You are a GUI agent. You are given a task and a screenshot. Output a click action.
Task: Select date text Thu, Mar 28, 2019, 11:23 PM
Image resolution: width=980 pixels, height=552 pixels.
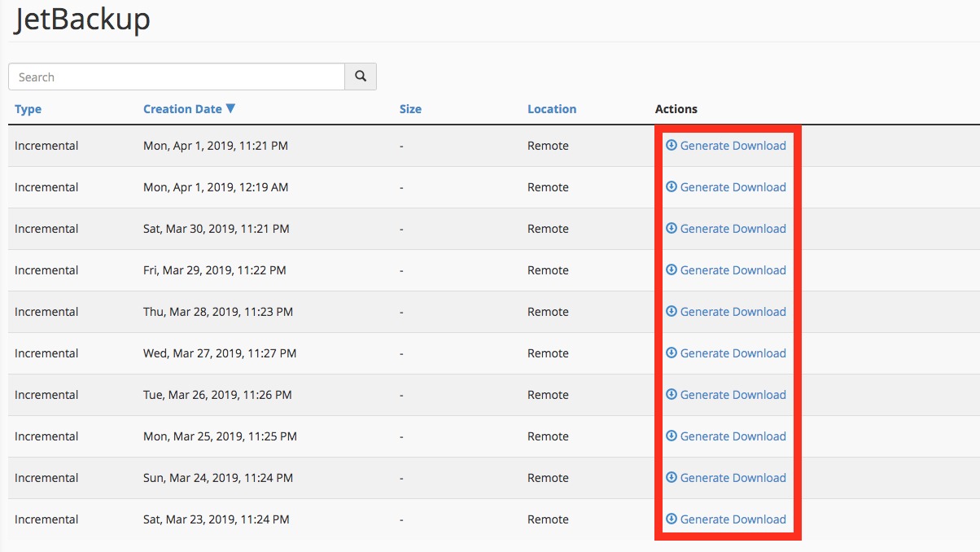click(x=218, y=312)
